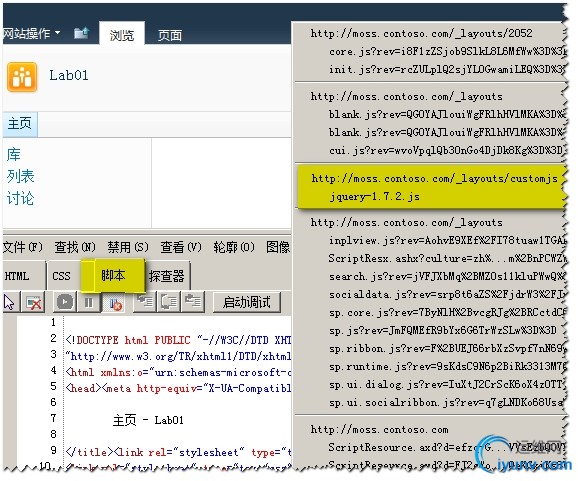
Task: Click the break all (pause) icon
Action: [x=88, y=303]
